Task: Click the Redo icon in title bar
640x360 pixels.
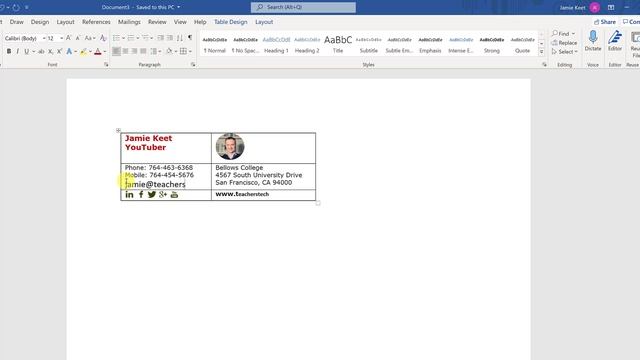Action: pos(16,7)
